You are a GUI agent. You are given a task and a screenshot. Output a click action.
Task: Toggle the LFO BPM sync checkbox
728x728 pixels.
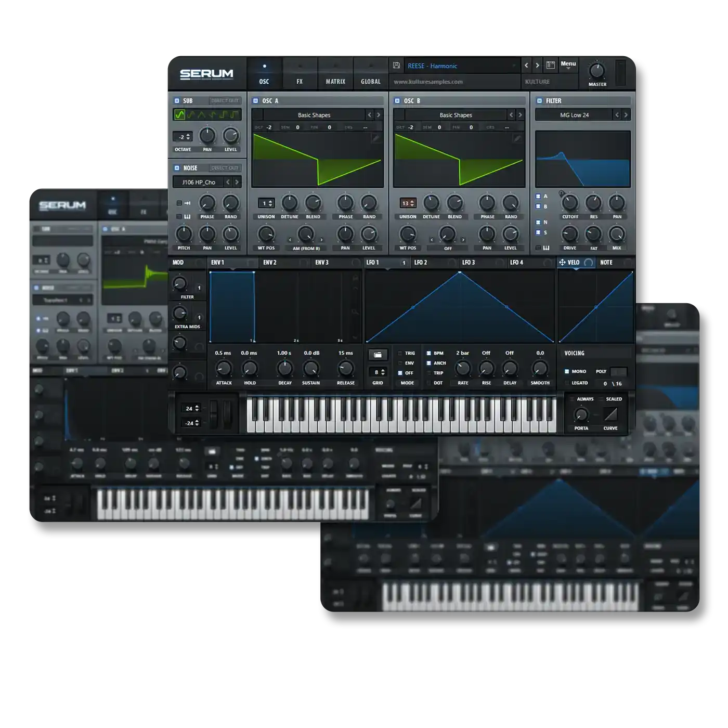click(x=428, y=353)
